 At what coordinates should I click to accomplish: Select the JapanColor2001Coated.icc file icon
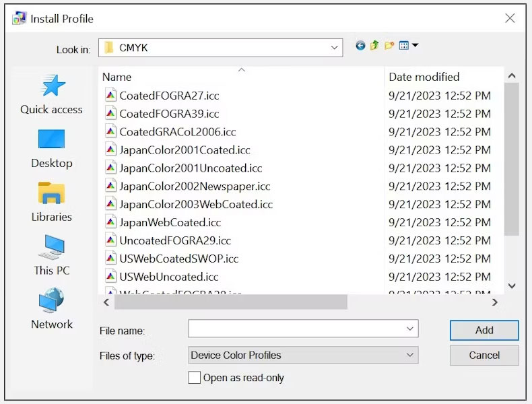(x=110, y=149)
